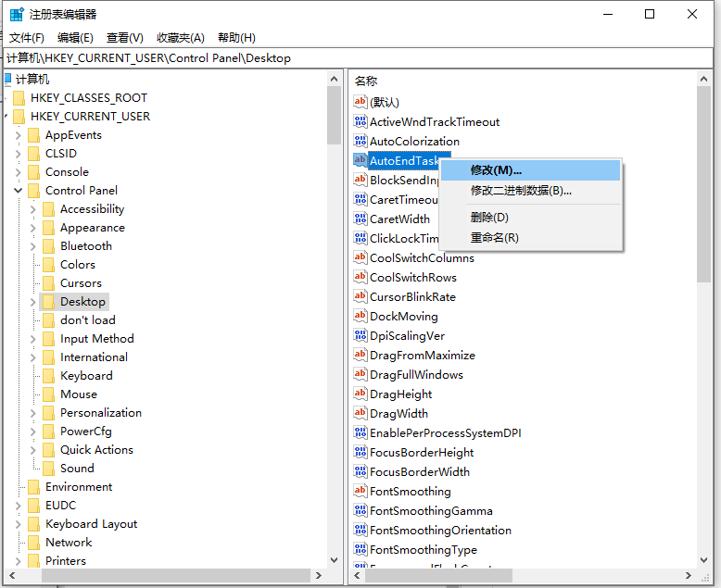The image size is (721, 588).
Task: Select 重命名(R) in the context menu
Action: coord(494,238)
